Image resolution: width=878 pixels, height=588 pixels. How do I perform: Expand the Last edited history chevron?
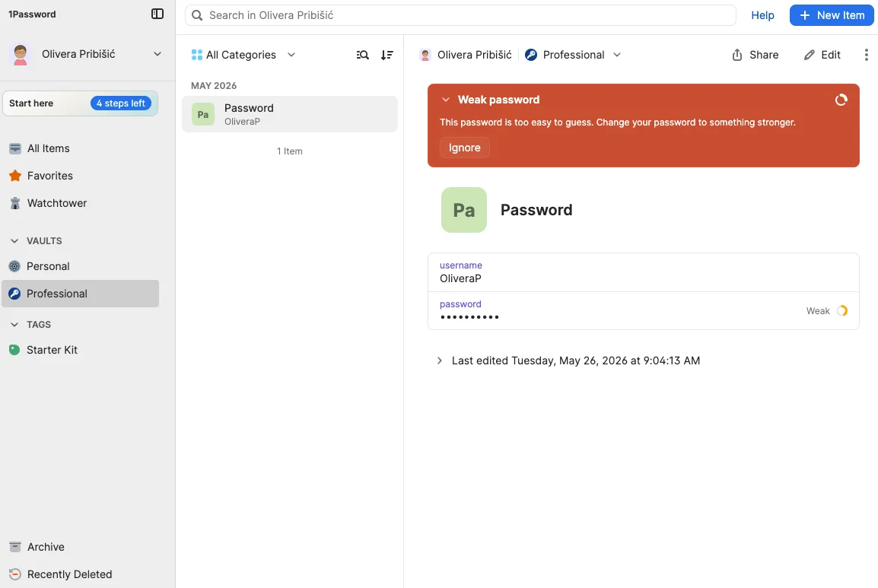pyautogui.click(x=440, y=361)
